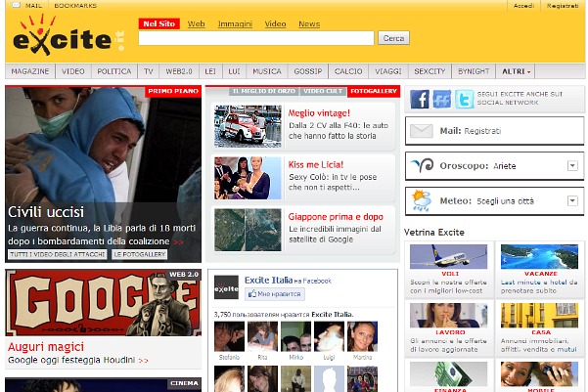This screenshot has width=588, height=392.
Task: Switch to Il meglio di Orzo tab
Action: [264, 91]
